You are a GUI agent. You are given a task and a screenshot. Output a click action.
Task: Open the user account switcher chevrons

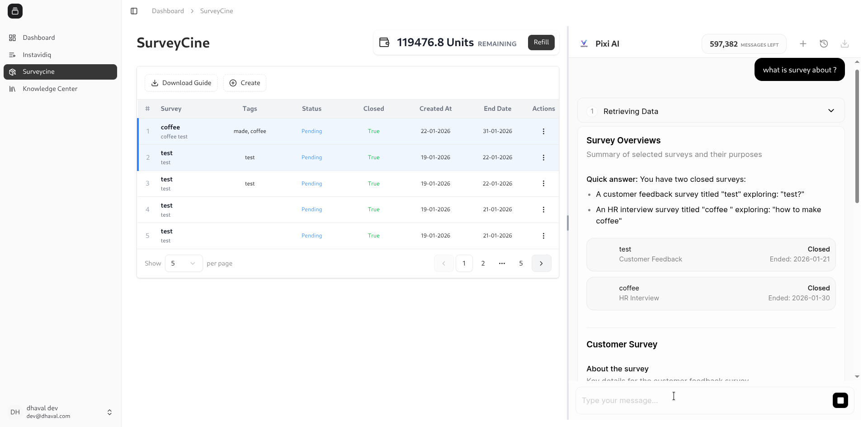click(x=109, y=412)
